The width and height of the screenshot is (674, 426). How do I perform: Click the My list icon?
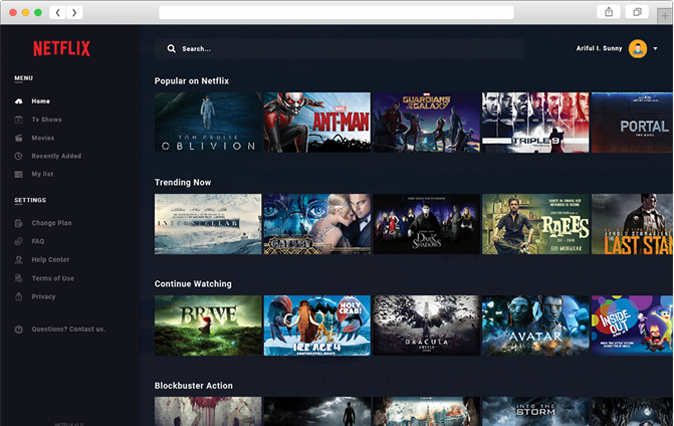point(18,174)
